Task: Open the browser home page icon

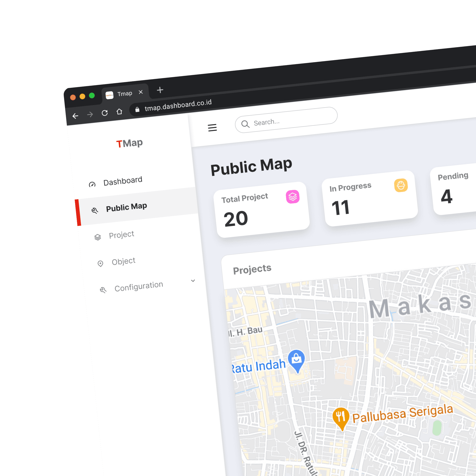Action: [x=119, y=112]
